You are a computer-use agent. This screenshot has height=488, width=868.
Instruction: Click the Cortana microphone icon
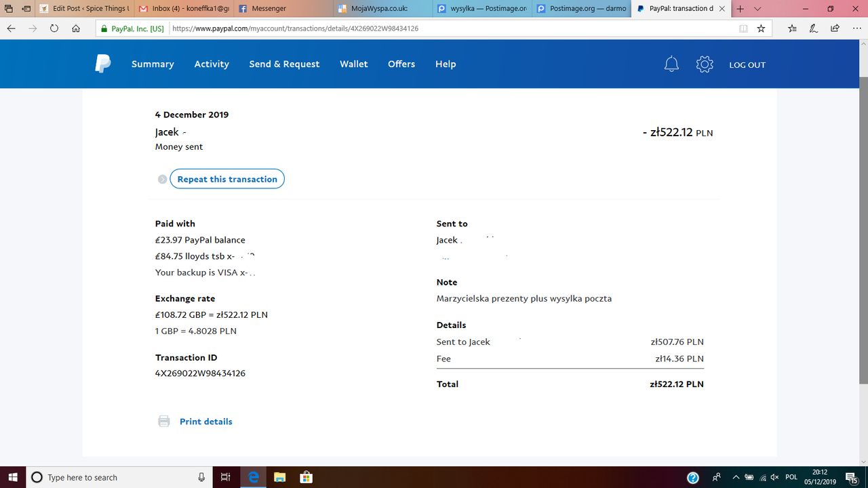[201, 477]
